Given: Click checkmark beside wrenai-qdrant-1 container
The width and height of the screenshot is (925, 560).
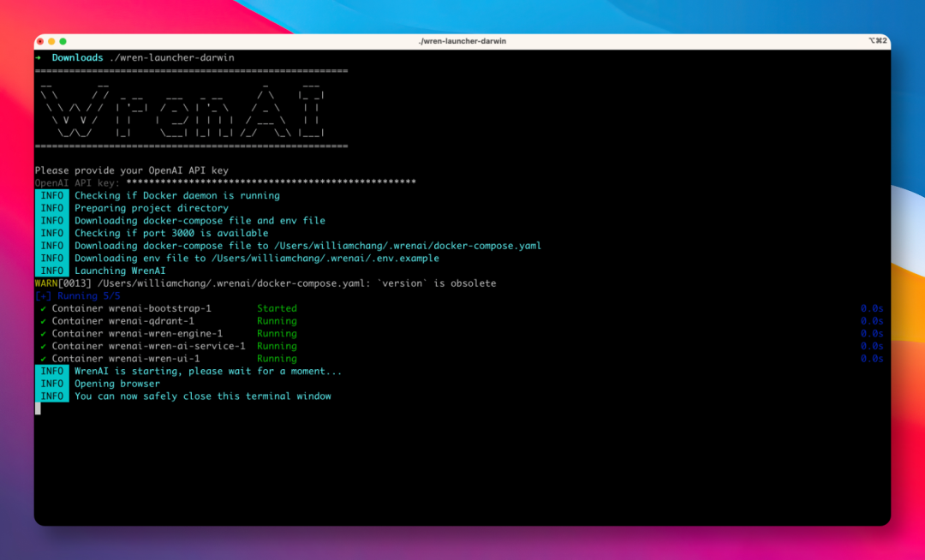Looking at the screenshot, I should (x=43, y=321).
